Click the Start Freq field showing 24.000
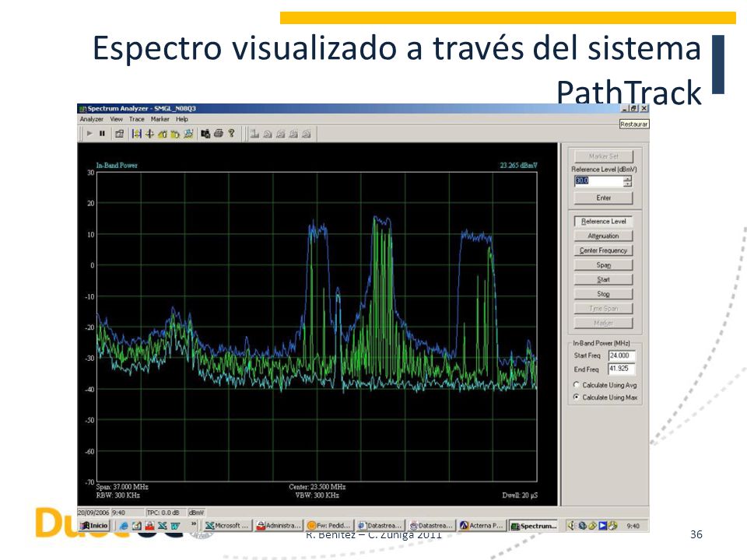The image size is (747, 560). click(x=622, y=355)
